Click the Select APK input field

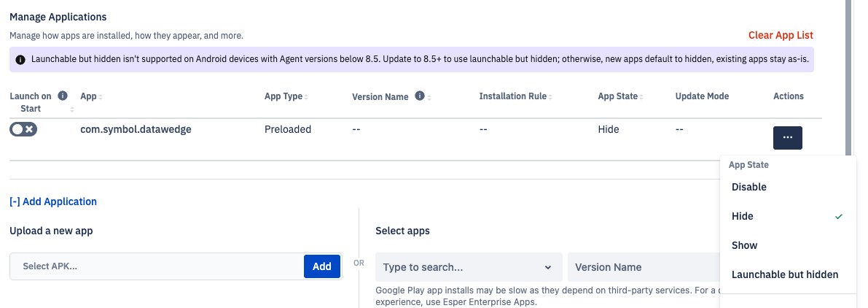coord(157,266)
